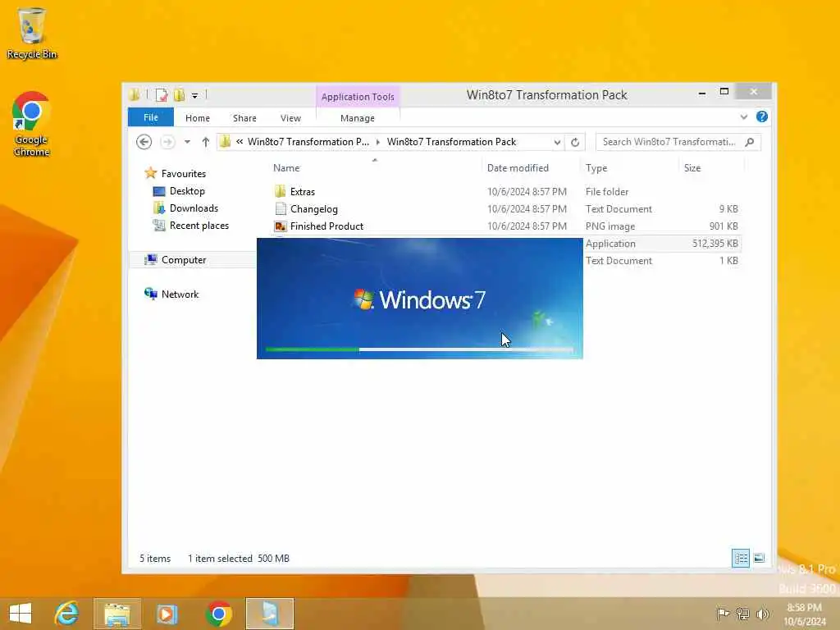The height and width of the screenshot is (630, 840).
Task: Click the 512,395 KB size cell
Action: 714,243
